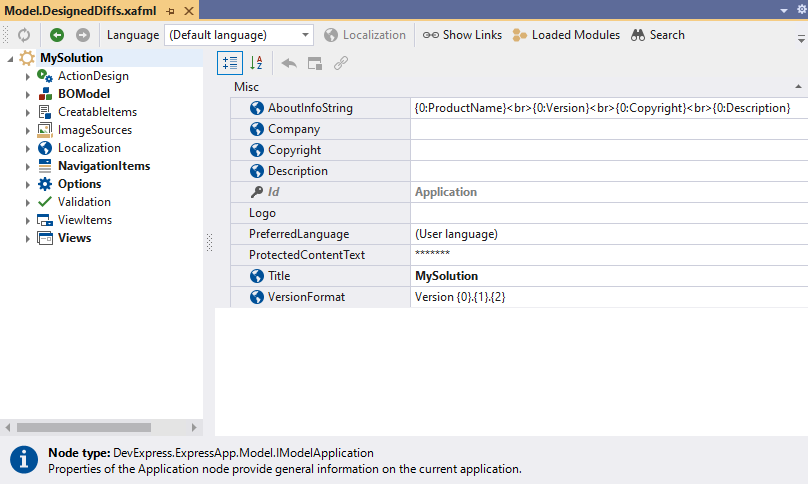Click the key icon next to Id
808x484 pixels.
pos(257,192)
